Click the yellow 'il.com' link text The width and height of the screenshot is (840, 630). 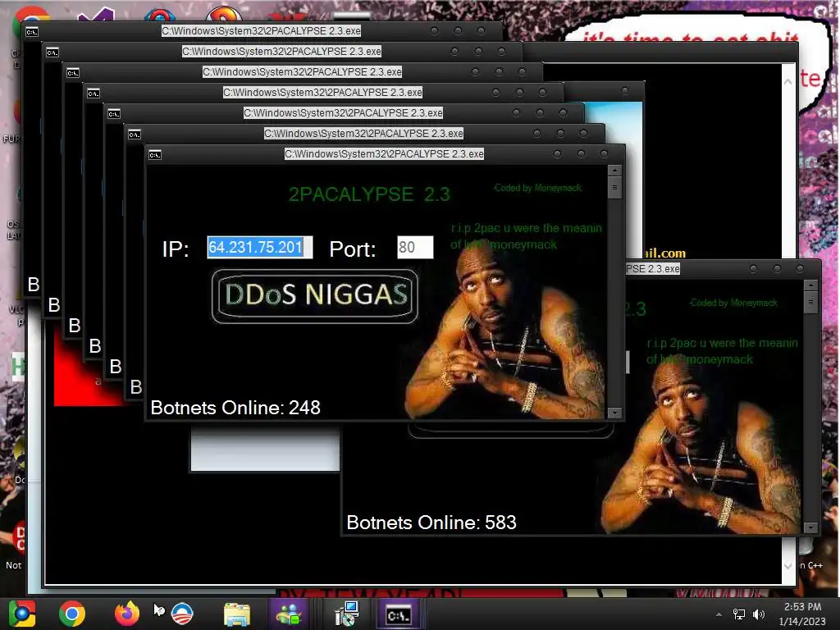[664, 253]
